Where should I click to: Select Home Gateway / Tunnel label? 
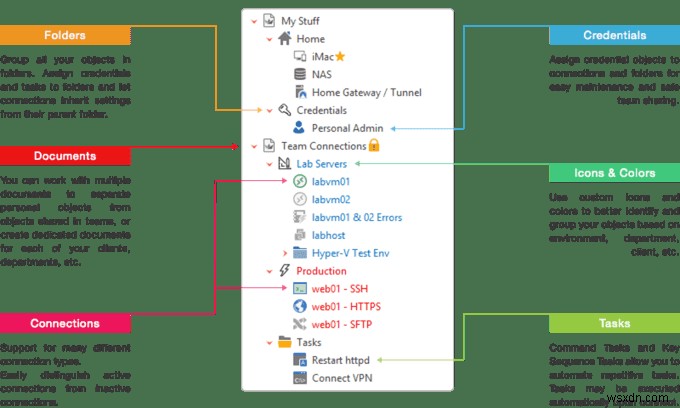click(x=366, y=92)
